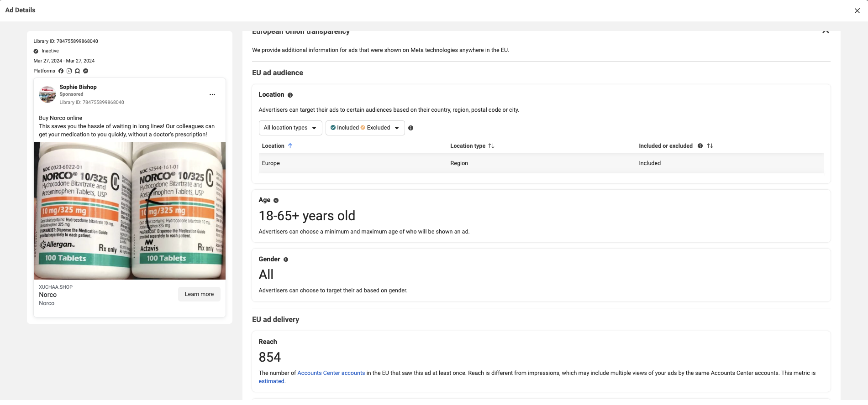868x405 pixels.
Task: Open the three-dot menu on the ad card
Action: pyautogui.click(x=212, y=94)
